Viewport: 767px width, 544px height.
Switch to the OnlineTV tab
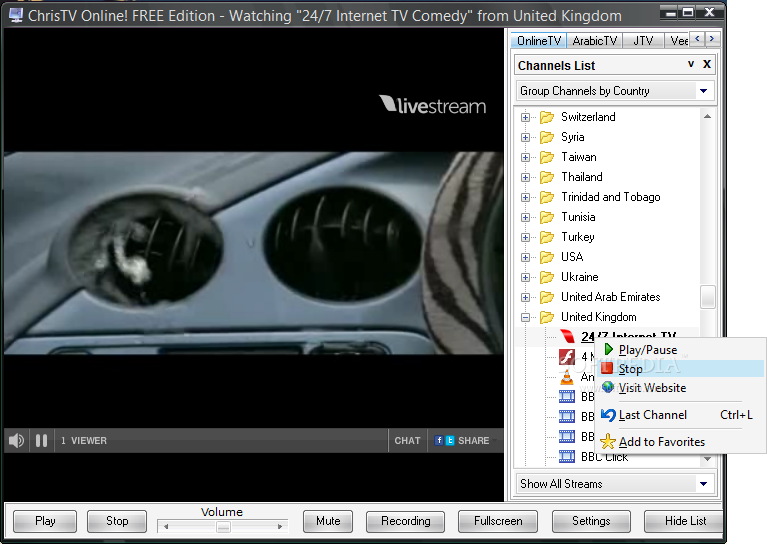pos(539,41)
